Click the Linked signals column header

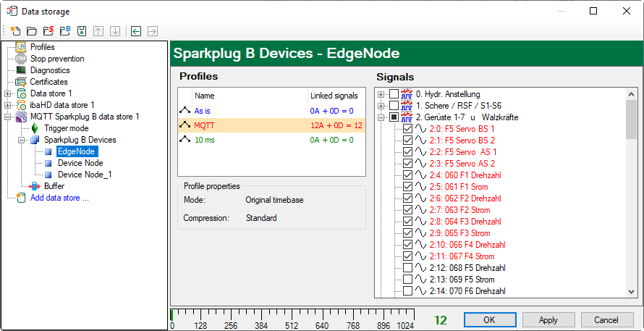click(336, 96)
